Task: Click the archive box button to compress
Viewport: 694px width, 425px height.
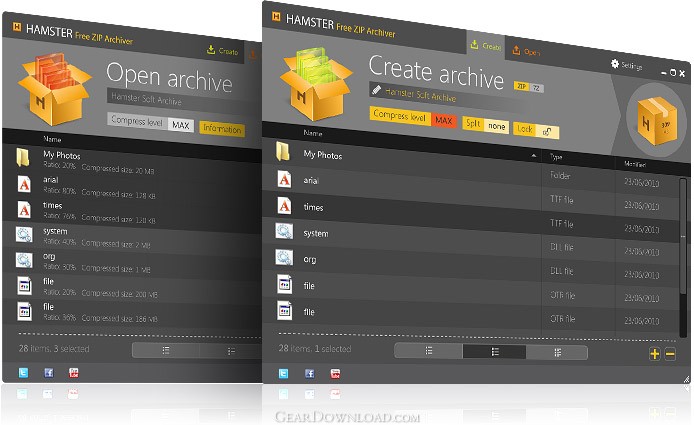Action: pos(657,120)
